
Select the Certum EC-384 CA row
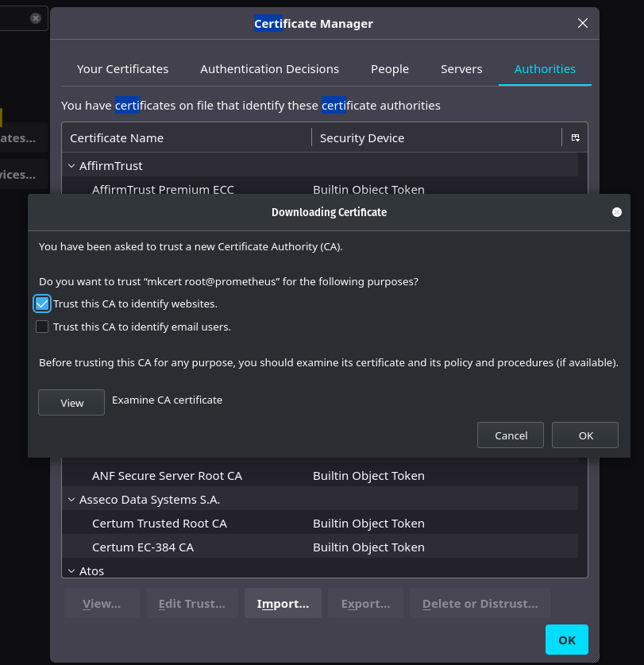click(x=320, y=547)
